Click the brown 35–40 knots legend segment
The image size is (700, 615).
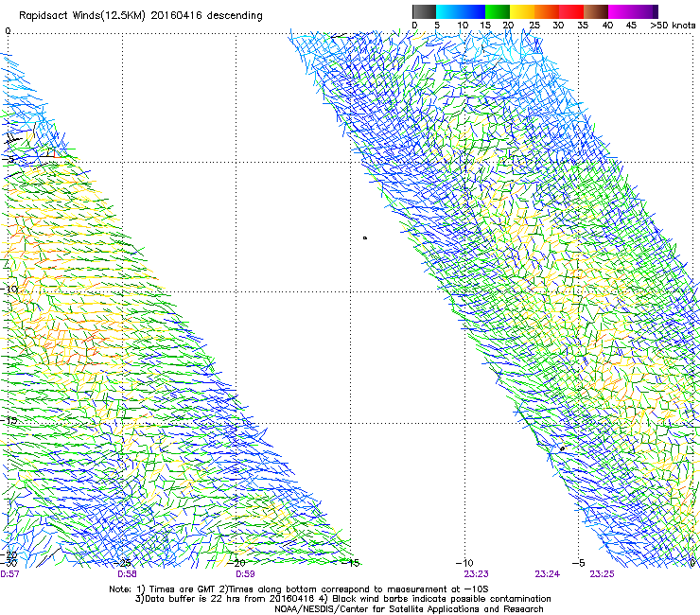[596, 11]
